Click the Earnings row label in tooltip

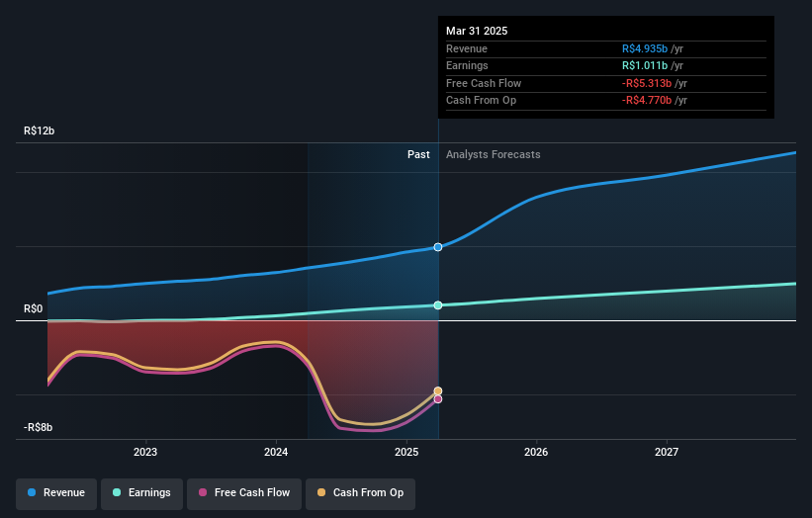[467, 65]
